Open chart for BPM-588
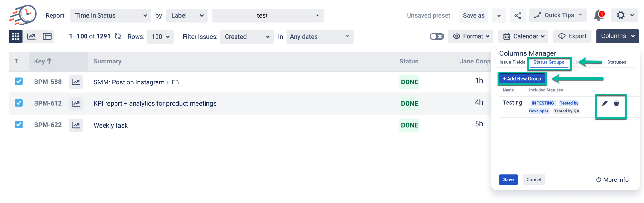 pos(76,82)
